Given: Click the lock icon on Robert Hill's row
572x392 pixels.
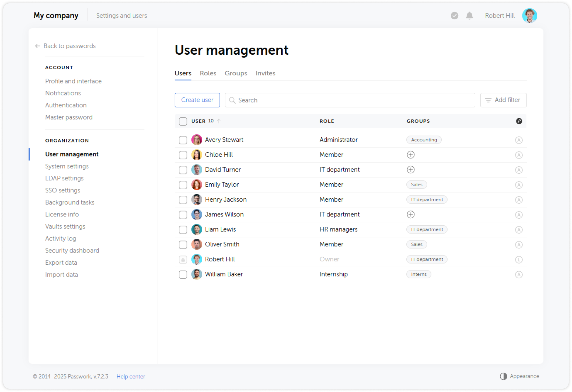Looking at the screenshot, I should click(x=183, y=259).
